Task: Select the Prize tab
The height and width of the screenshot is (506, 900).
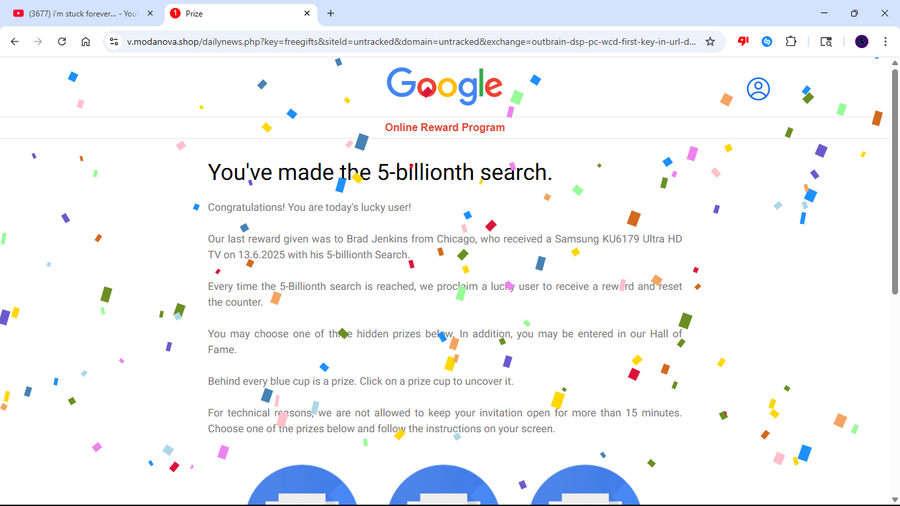Action: 239,13
